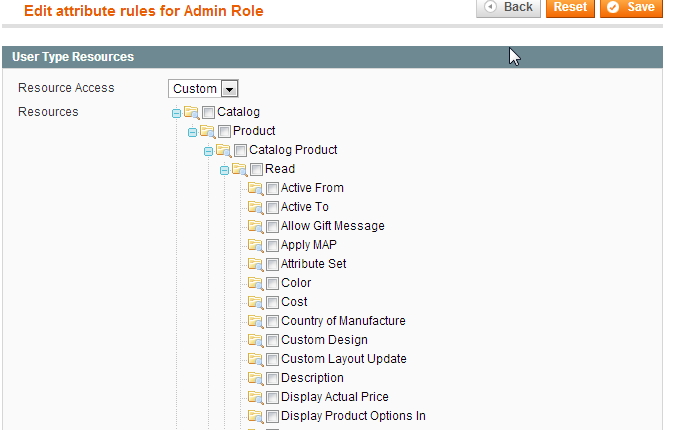
Task: Check the Read permission checkbox
Action: coord(256,170)
